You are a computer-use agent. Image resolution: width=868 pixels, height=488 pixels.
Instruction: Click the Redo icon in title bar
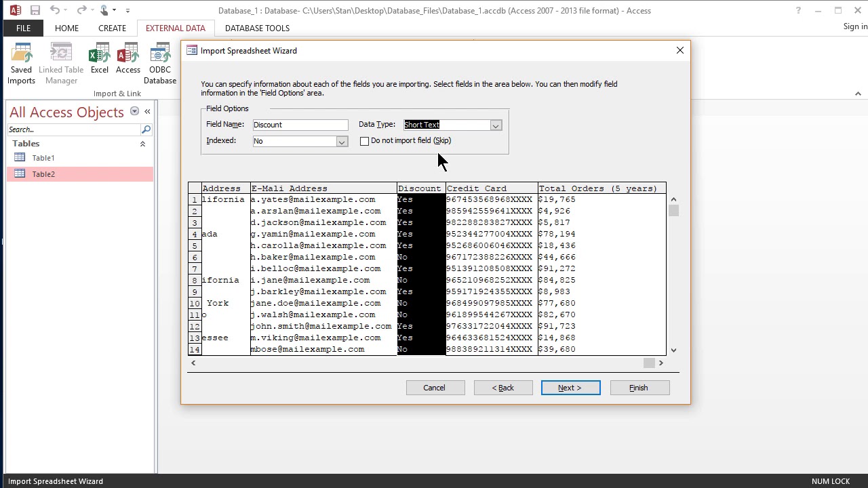(81, 10)
